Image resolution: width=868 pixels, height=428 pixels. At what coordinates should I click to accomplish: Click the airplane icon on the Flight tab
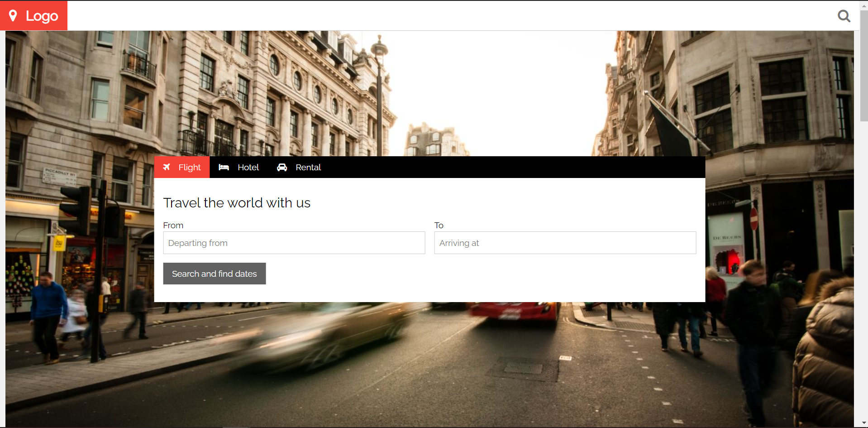(167, 167)
